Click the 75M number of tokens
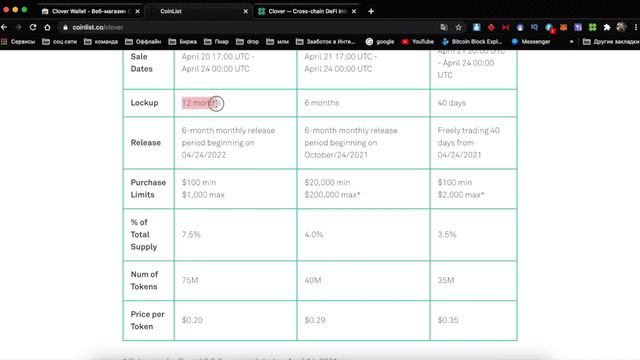This screenshot has width=640, height=360. [x=190, y=280]
